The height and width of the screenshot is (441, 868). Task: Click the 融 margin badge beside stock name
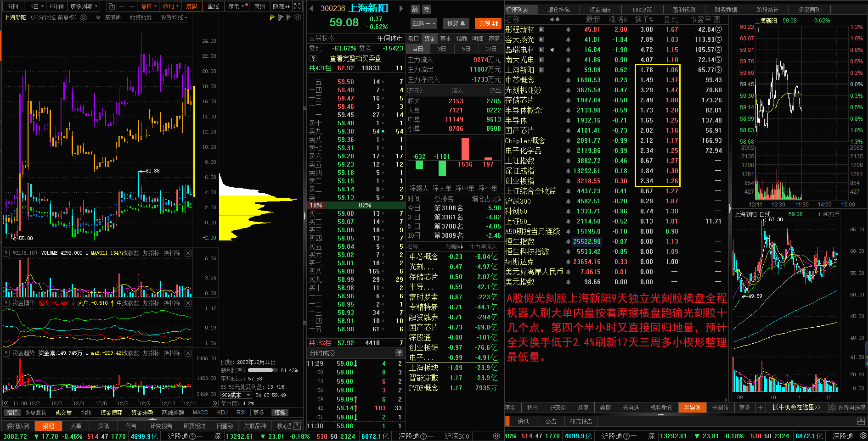pyautogui.click(x=415, y=9)
